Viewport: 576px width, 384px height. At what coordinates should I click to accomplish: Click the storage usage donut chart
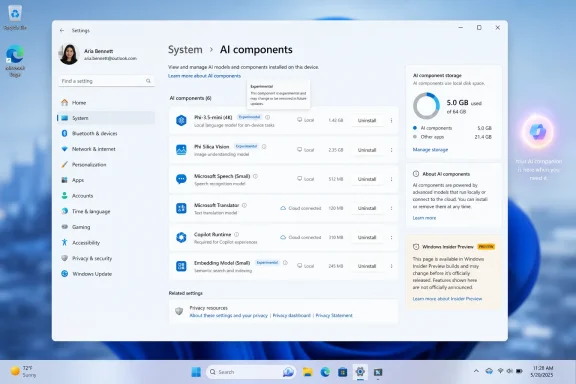point(426,106)
